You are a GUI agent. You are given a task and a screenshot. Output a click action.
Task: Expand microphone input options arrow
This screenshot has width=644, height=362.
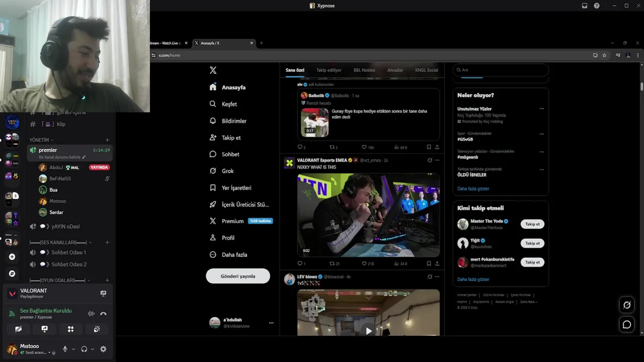coord(73,349)
